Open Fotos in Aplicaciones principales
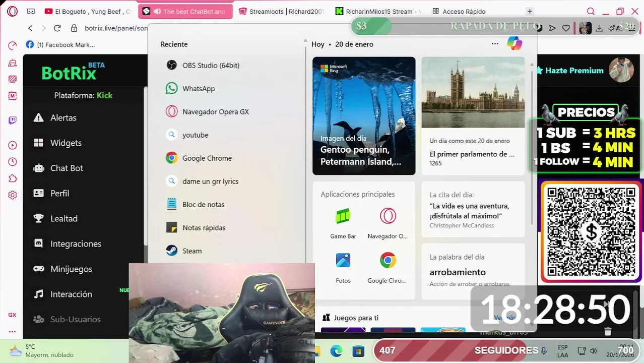The image size is (644, 363). pyautogui.click(x=343, y=268)
